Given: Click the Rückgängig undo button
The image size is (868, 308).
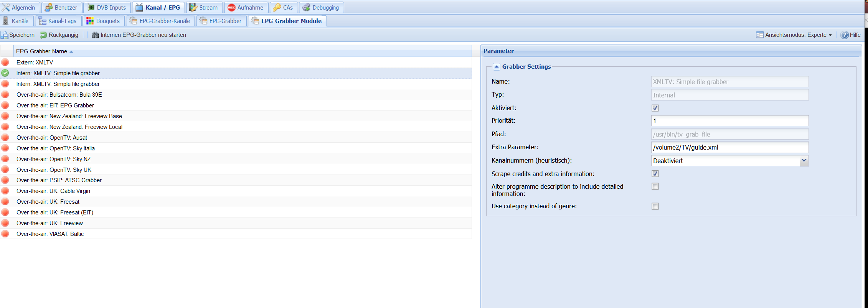Looking at the screenshot, I should [59, 35].
